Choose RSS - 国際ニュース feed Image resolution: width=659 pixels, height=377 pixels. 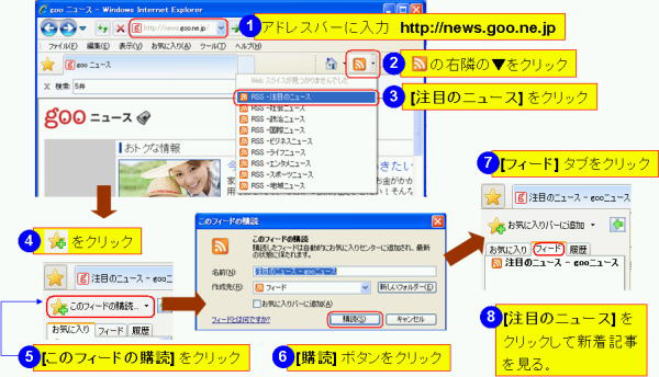pyautogui.click(x=306, y=130)
